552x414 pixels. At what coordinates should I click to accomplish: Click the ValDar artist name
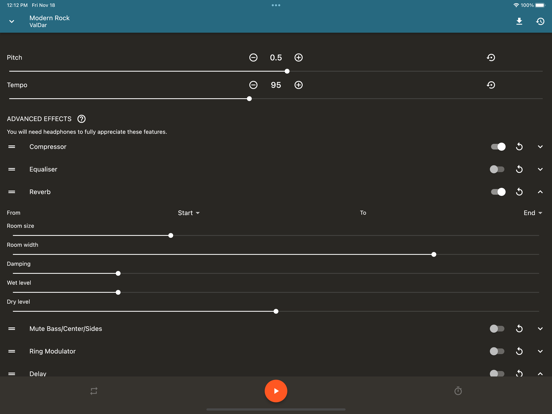(38, 25)
